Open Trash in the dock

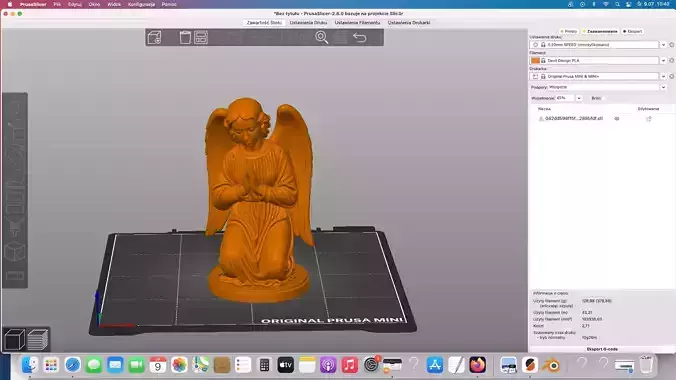646,365
